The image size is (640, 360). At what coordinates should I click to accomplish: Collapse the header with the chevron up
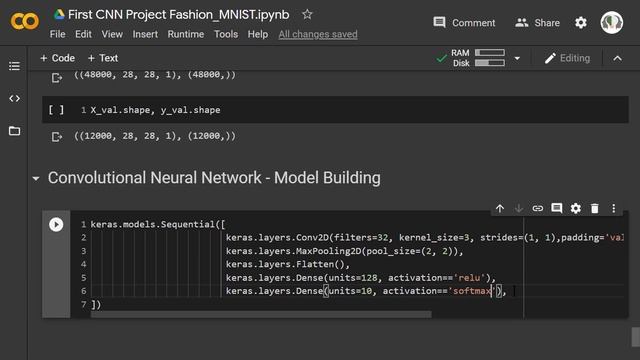pyautogui.click(x=618, y=58)
